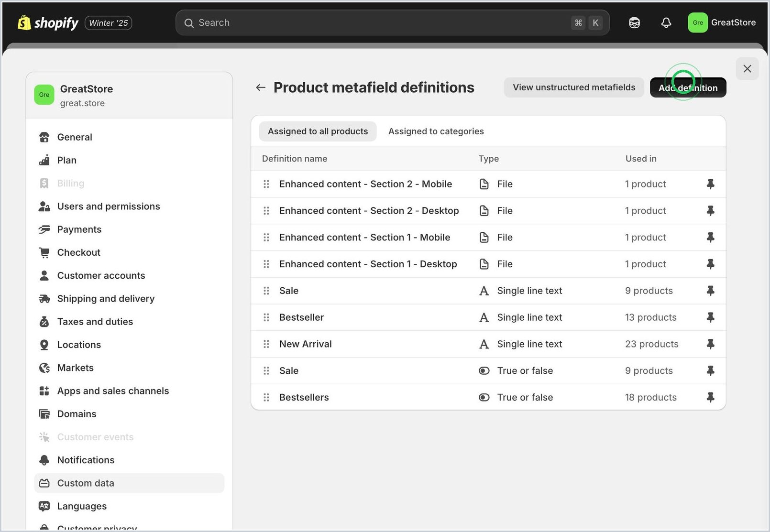
Task: Focus the Search field
Action: [x=392, y=22]
